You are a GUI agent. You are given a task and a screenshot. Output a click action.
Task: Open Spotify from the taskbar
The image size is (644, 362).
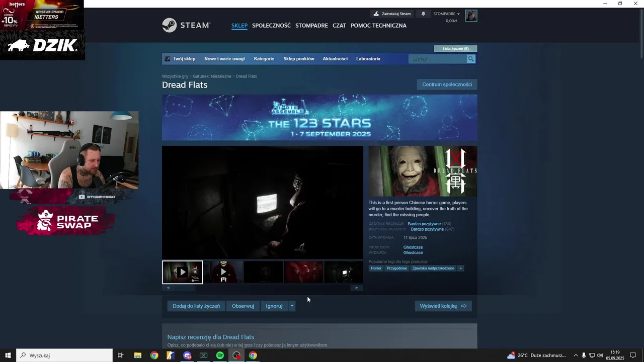point(220,355)
